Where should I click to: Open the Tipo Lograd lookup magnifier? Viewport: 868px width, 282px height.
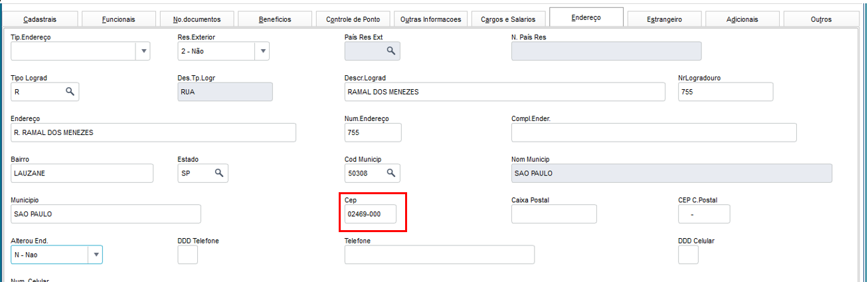coord(70,92)
